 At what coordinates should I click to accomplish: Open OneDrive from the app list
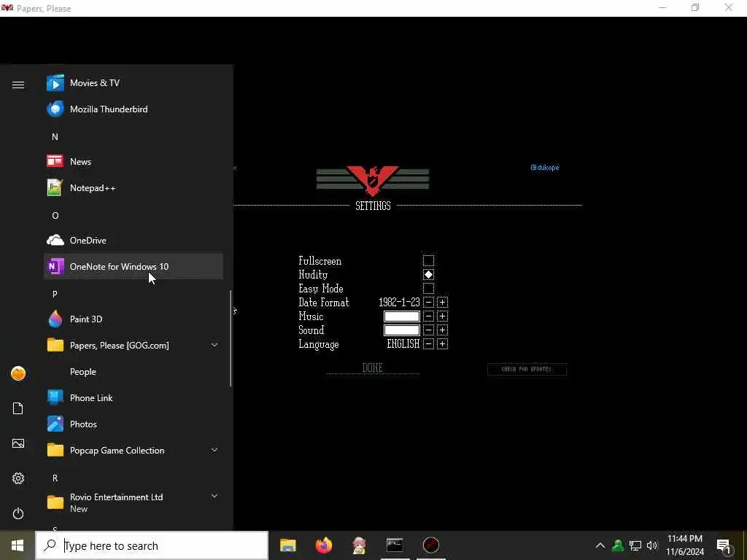click(x=133, y=240)
